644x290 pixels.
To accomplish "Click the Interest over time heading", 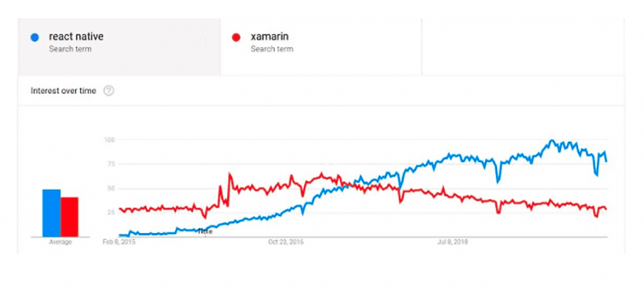I will click(x=62, y=91).
